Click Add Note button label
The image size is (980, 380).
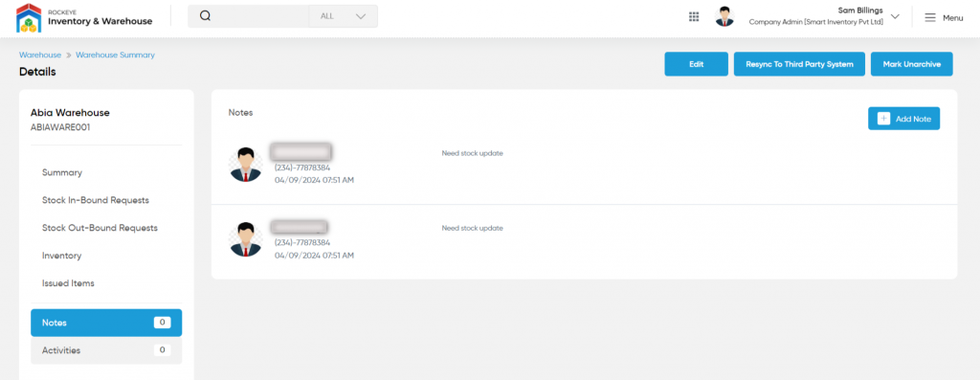coord(913,119)
